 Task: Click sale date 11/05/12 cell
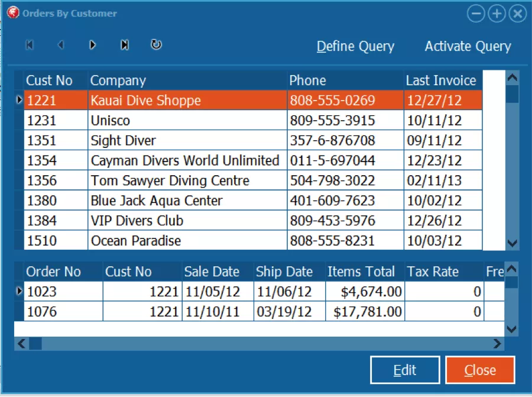tap(218, 291)
